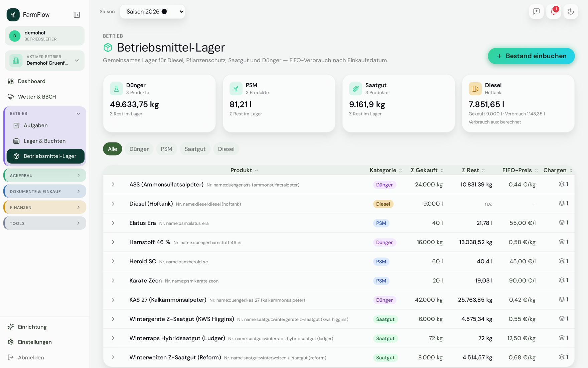Screen dimensions: 588x368
Task: Click the demohof user avatar
Action: pos(15,36)
